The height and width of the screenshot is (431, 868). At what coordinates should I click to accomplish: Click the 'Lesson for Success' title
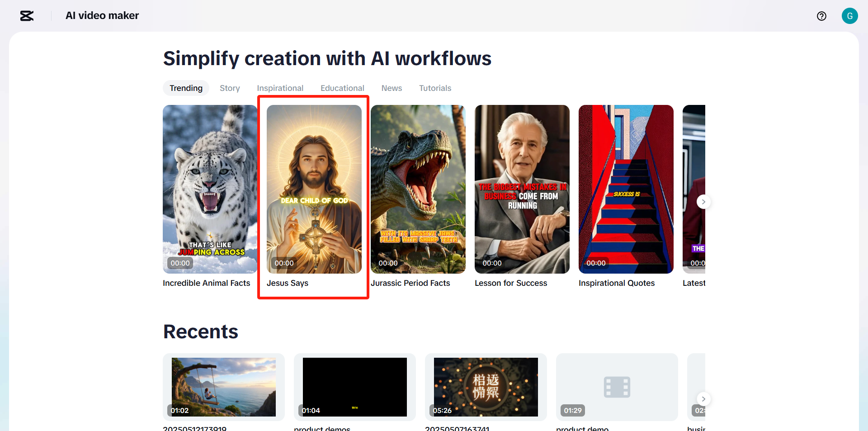[x=511, y=283]
